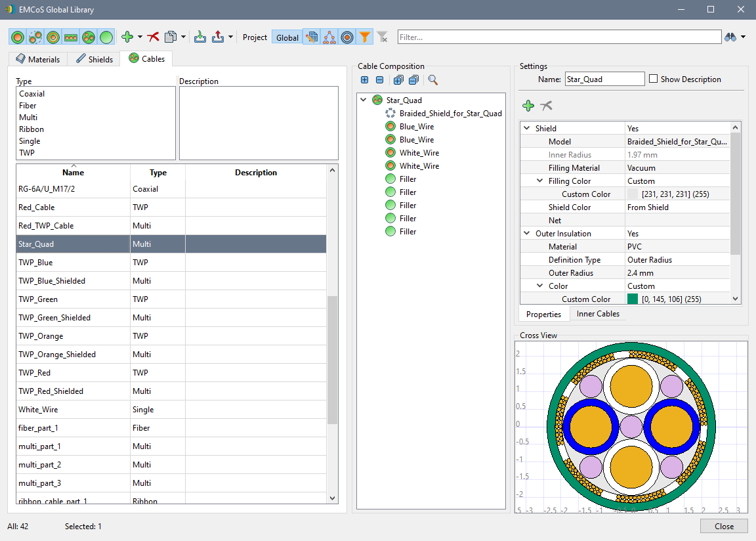Open the dropdown arrow beside the add icon
Viewport: 756px width, 541px height.
(140, 37)
